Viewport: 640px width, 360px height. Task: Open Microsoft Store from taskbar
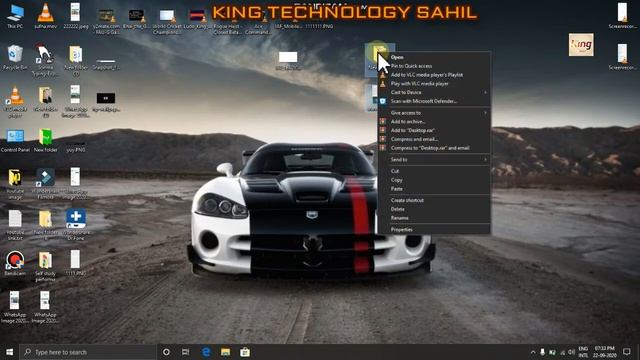(245, 352)
